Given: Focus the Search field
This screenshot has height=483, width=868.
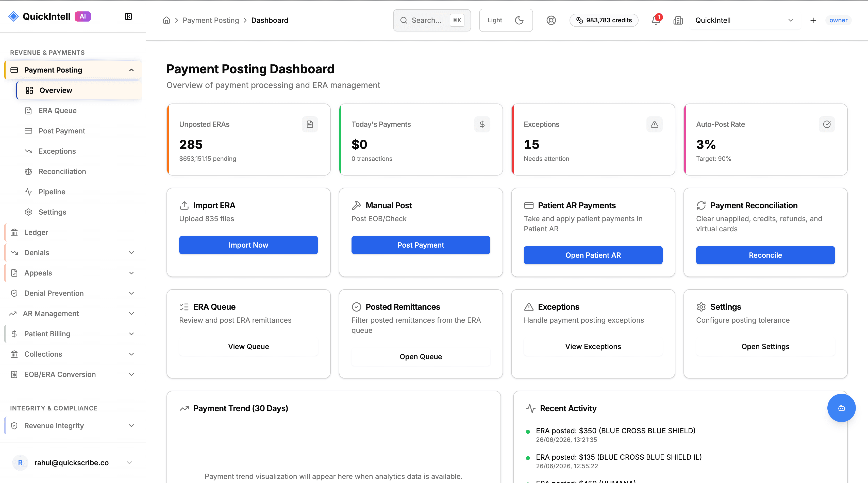Looking at the screenshot, I should pyautogui.click(x=432, y=20).
